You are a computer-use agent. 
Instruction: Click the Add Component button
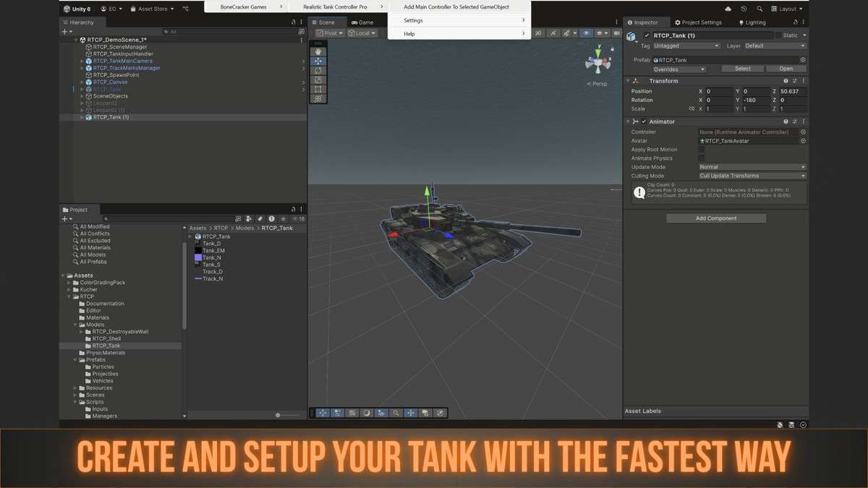716,218
